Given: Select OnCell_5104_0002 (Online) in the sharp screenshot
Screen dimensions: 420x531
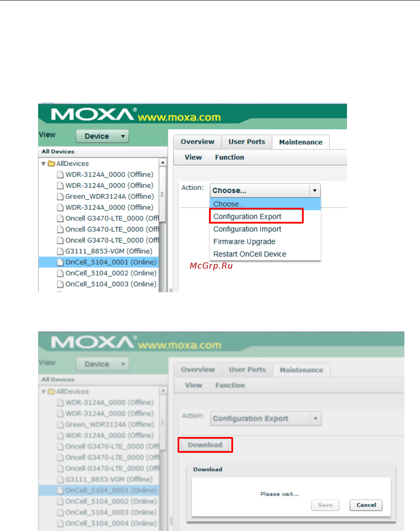Looking at the screenshot, I should coord(111,273).
